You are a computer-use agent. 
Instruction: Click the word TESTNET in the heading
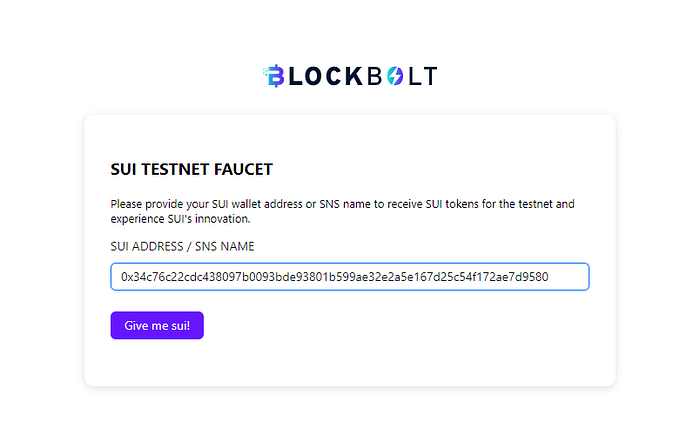tap(175, 169)
